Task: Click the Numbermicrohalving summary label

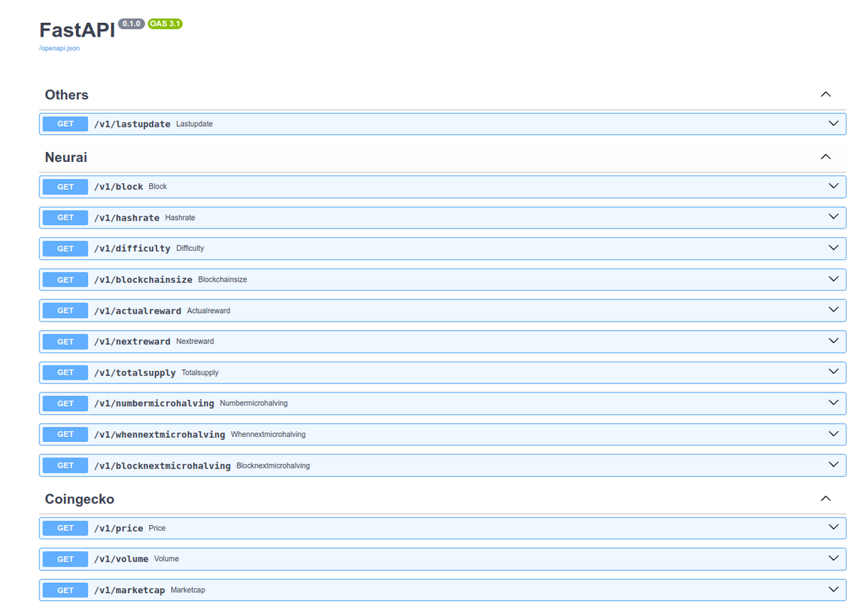Action: point(254,403)
